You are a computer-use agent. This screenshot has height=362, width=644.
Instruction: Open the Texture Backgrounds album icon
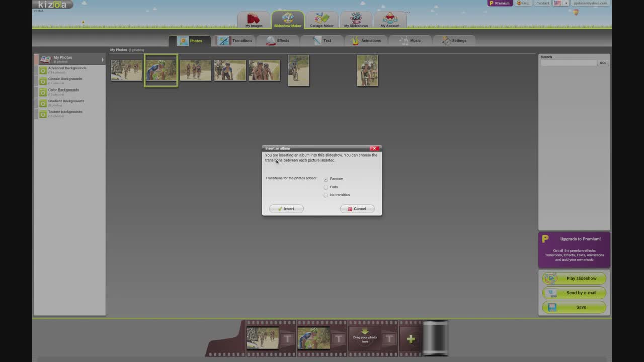pyautogui.click(x=43, y=114)
